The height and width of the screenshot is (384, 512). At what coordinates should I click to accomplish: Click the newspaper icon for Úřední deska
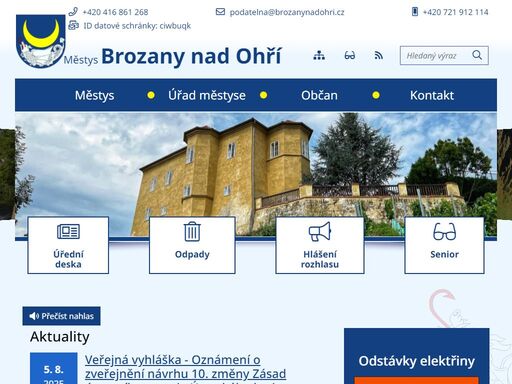(68, 231)
